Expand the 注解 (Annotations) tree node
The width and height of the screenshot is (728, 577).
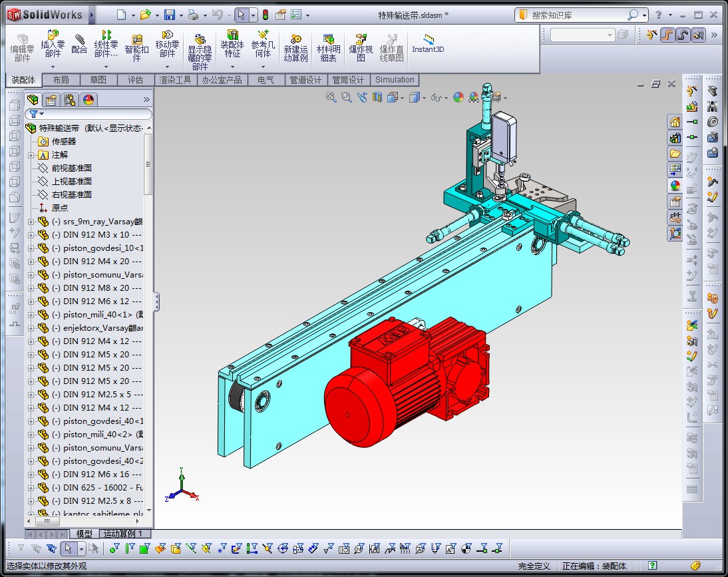coord(31,155)
